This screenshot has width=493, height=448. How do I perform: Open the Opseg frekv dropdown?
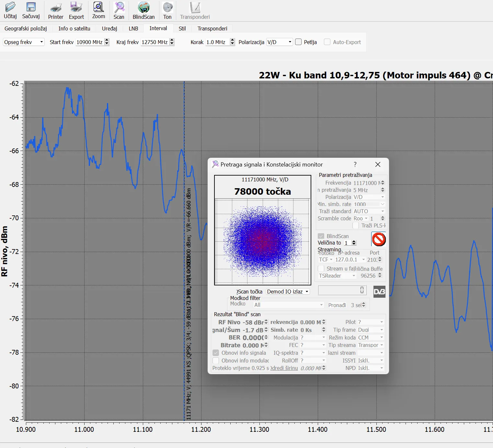click(x=23, y=42)
